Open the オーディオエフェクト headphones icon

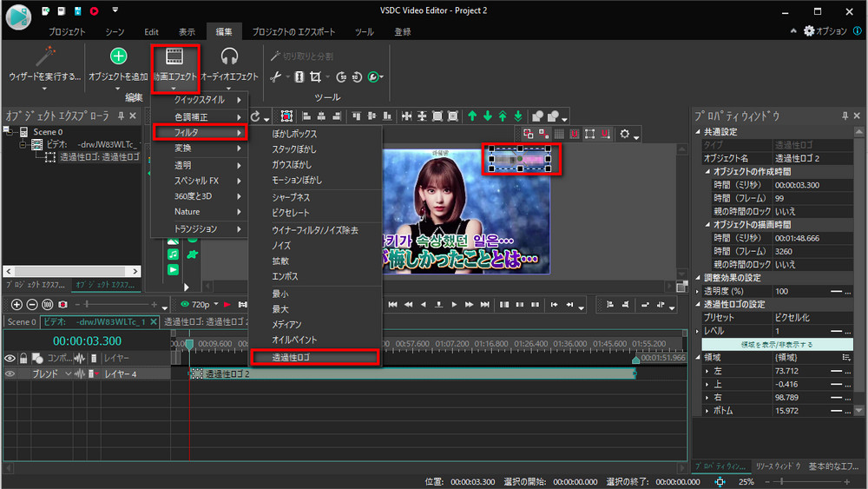(x=229, y=57)
